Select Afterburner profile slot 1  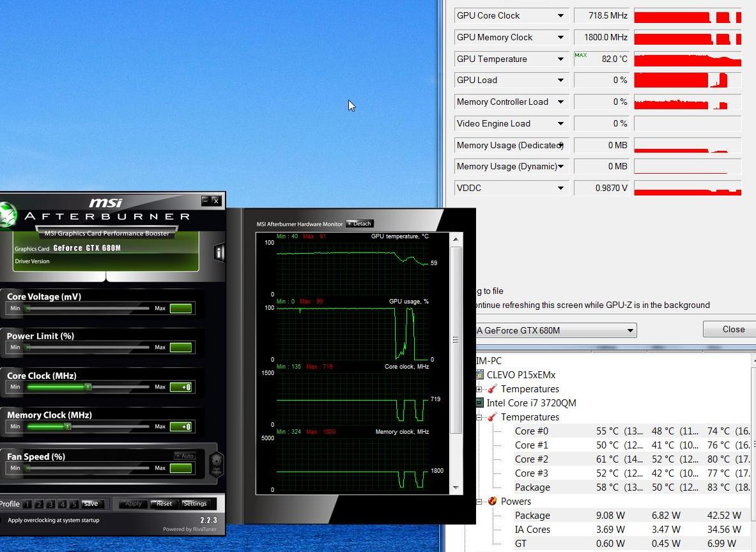[27, 504]
